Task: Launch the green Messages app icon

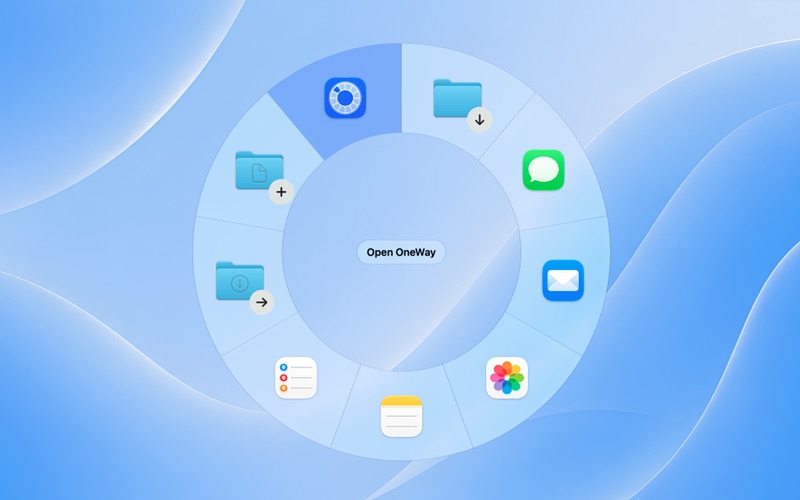Action: [543, 170]
